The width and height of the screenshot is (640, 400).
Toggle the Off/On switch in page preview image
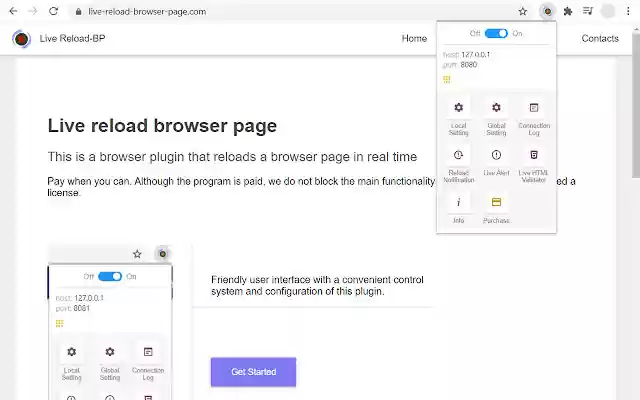(x=110, y=276)
